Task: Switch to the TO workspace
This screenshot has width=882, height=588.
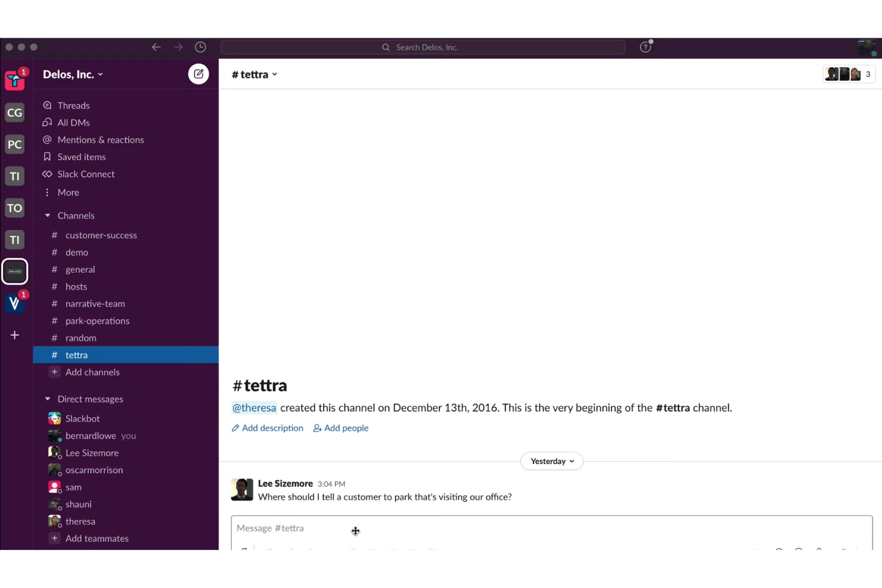Action: [x=15, y=208]
